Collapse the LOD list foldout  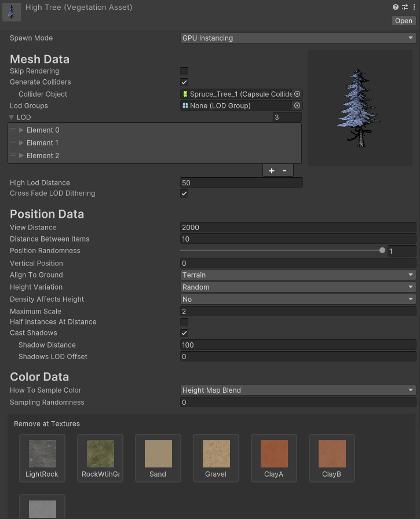click(12, 118)
